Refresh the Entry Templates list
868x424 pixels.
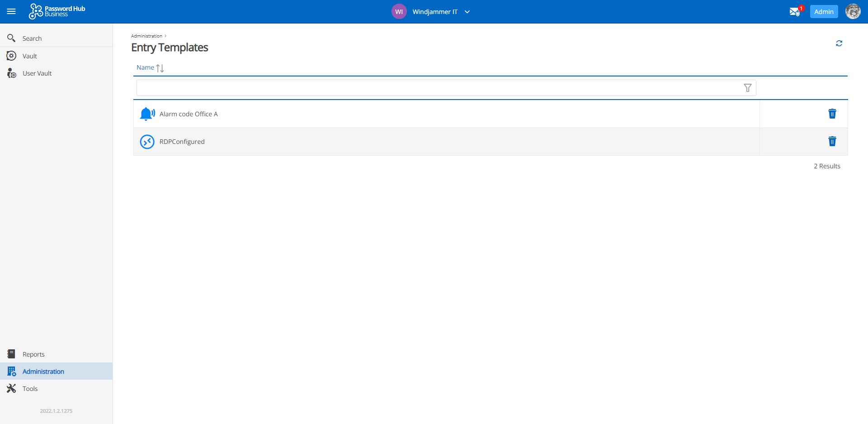click(x=840, y=43)
